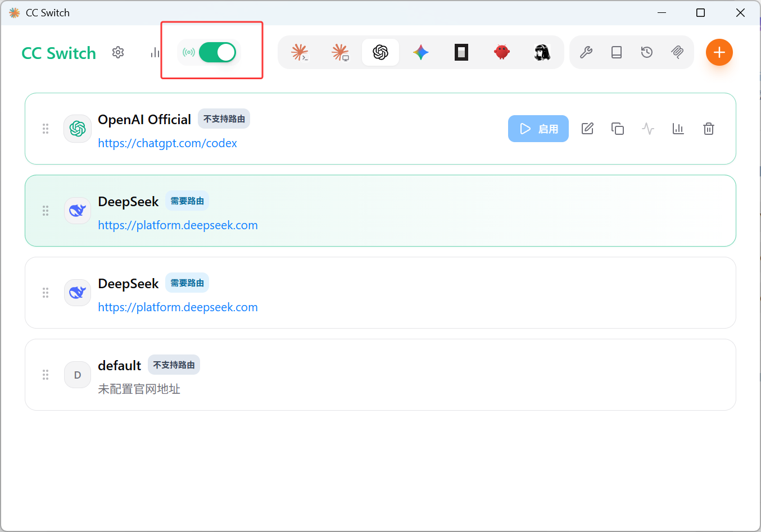
Task: Select the Codex OpenAI logo tab
Action: 380,52
